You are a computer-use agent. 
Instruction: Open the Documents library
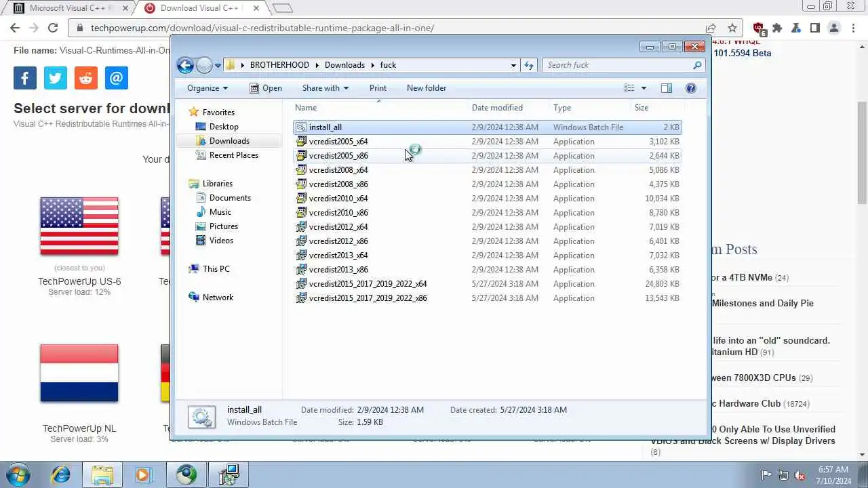[230, 198]
